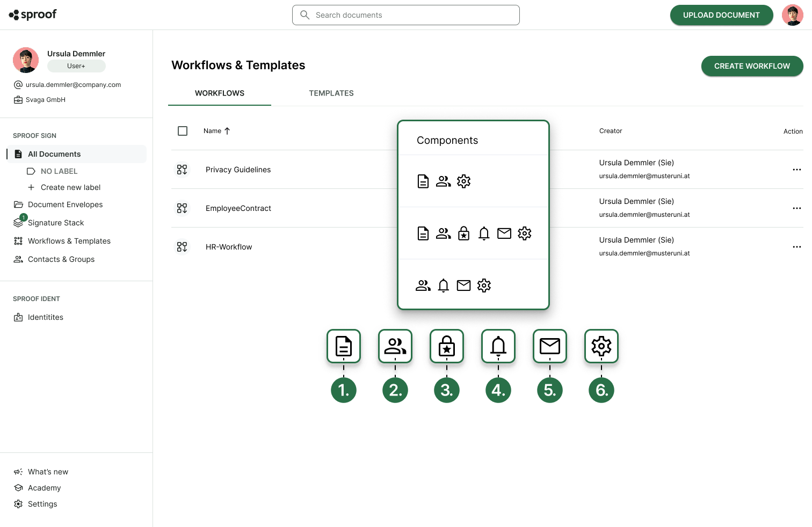The height and width of the screenshot is (527, 812).
Task: Click the settings gear component for EmployeeContract
Action: tap(525, 233)
